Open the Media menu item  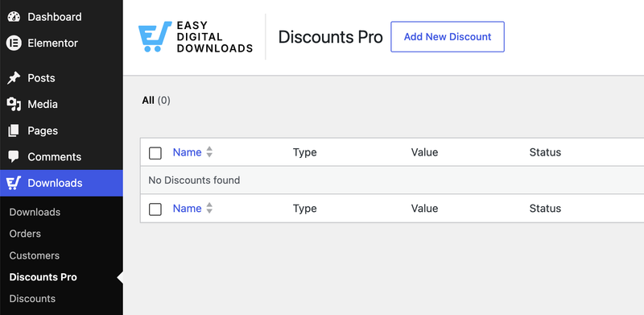pos(61,105)
